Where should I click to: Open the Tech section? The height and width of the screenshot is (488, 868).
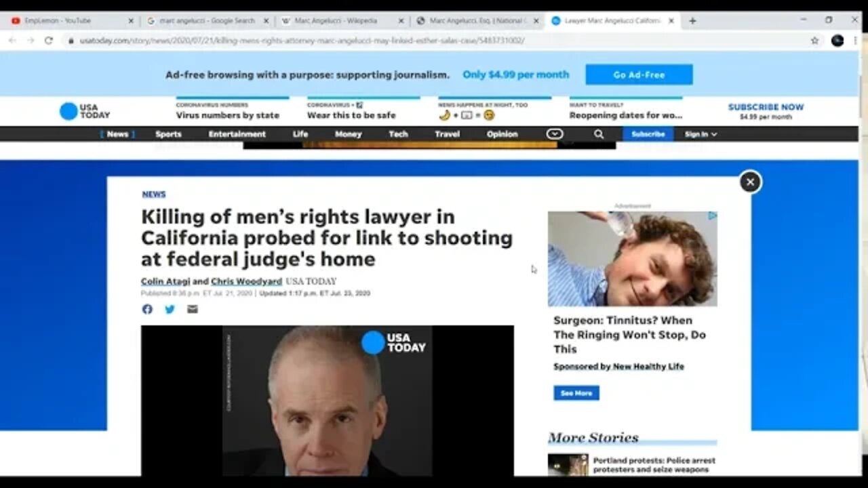point(398,134)
